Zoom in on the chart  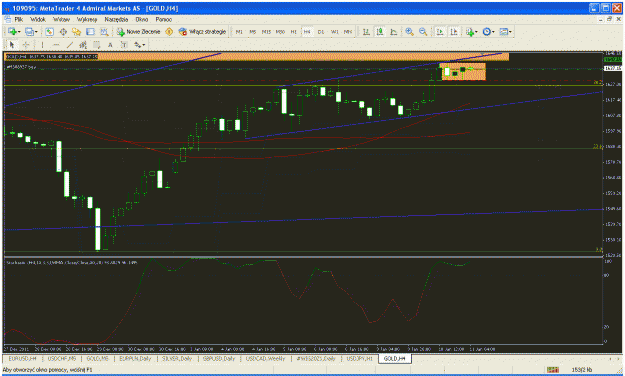[x=409, y=32]
